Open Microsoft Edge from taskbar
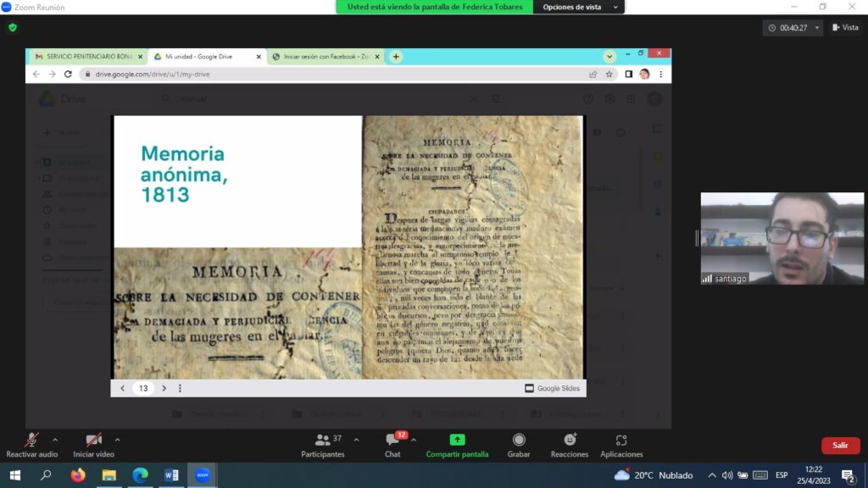The height and width of the screenshot is (488, 868). point(140,475)
